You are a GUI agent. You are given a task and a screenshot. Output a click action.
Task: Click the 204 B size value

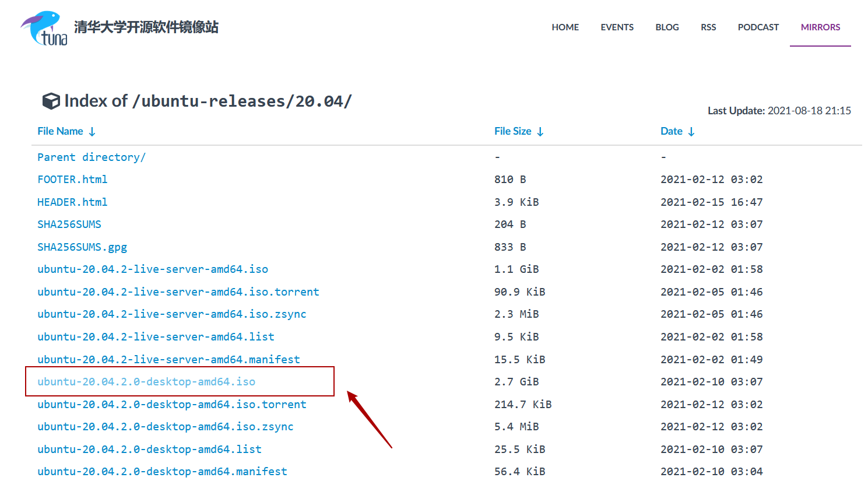tap(510, 224)
